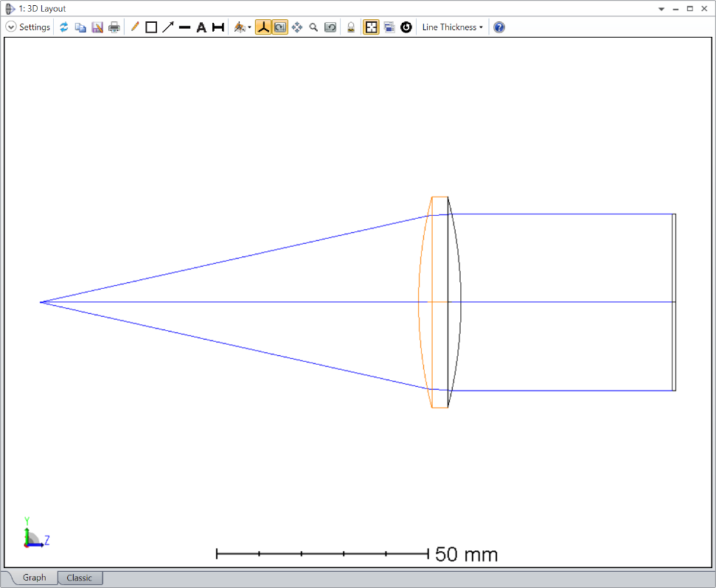Open the Help question mark icon
Viewport: 716px width, 588px height.
coord(499,27)
